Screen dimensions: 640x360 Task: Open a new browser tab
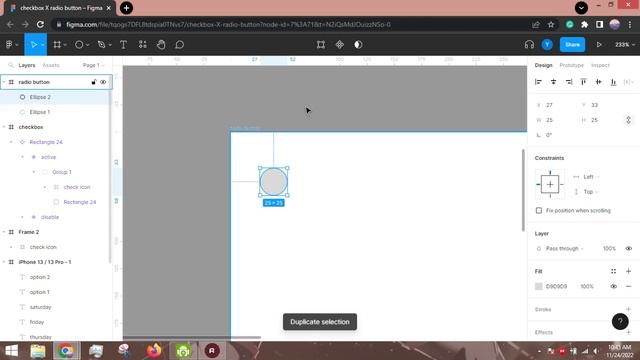127,8
